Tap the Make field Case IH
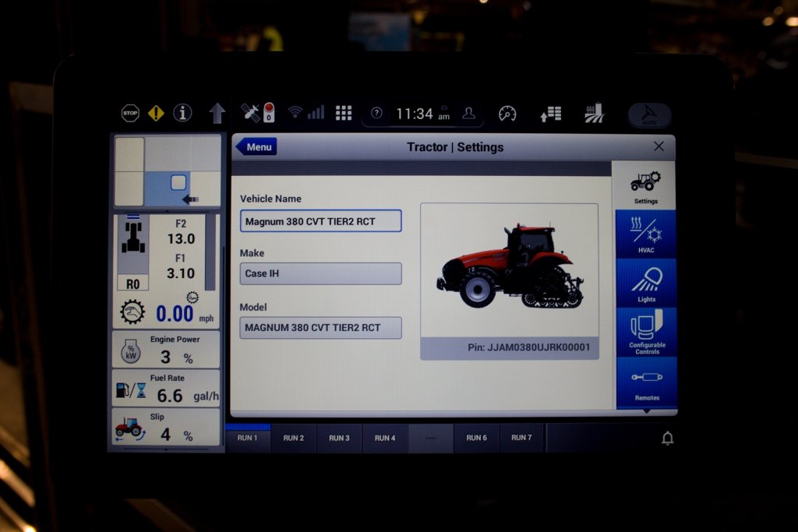798x532 pixels. click(x=320, y=273)
